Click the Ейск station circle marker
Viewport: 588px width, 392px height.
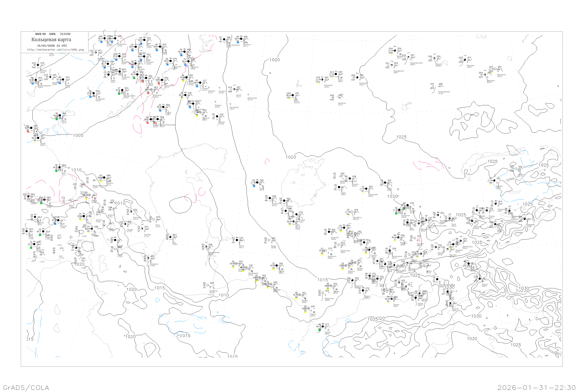(60, 115)
